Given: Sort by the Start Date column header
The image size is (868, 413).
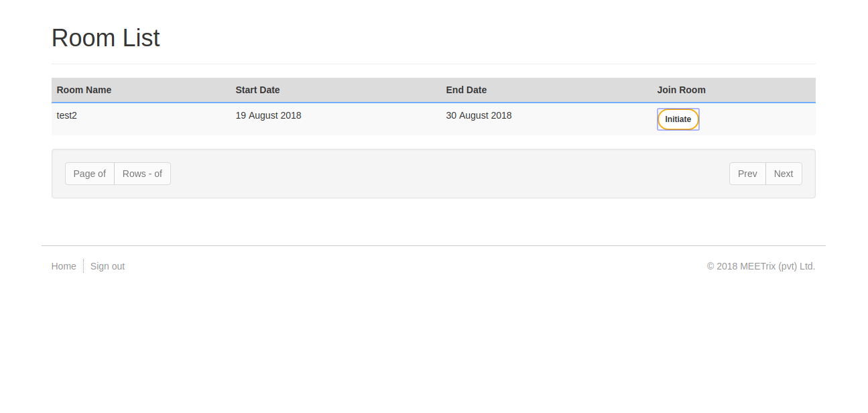Looking at the screenshot, I should 257,90.
